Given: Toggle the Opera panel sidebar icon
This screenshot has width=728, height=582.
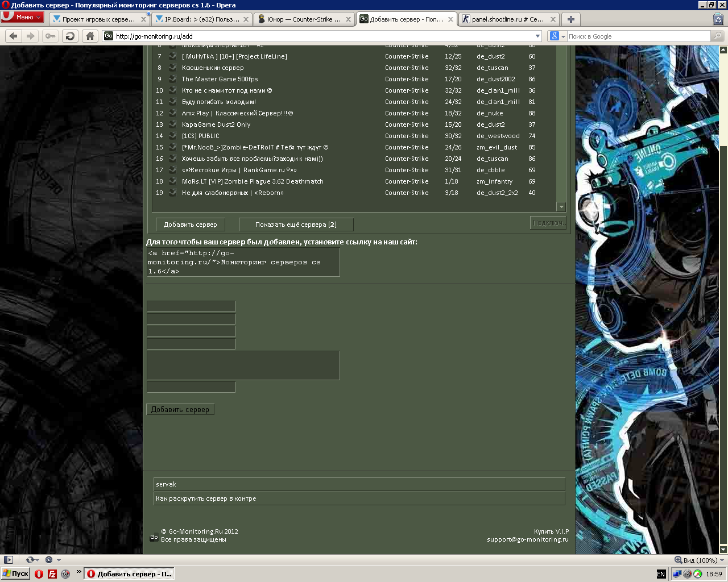Looking at the screenshot, I should [x=9, y=560].
